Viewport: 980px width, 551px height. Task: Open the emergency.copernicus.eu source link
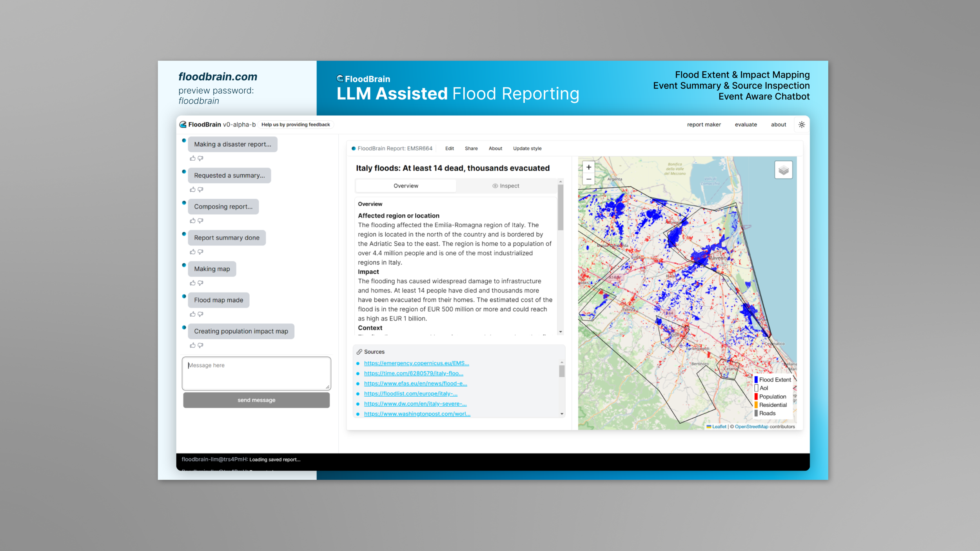click(x=416, y=363)
